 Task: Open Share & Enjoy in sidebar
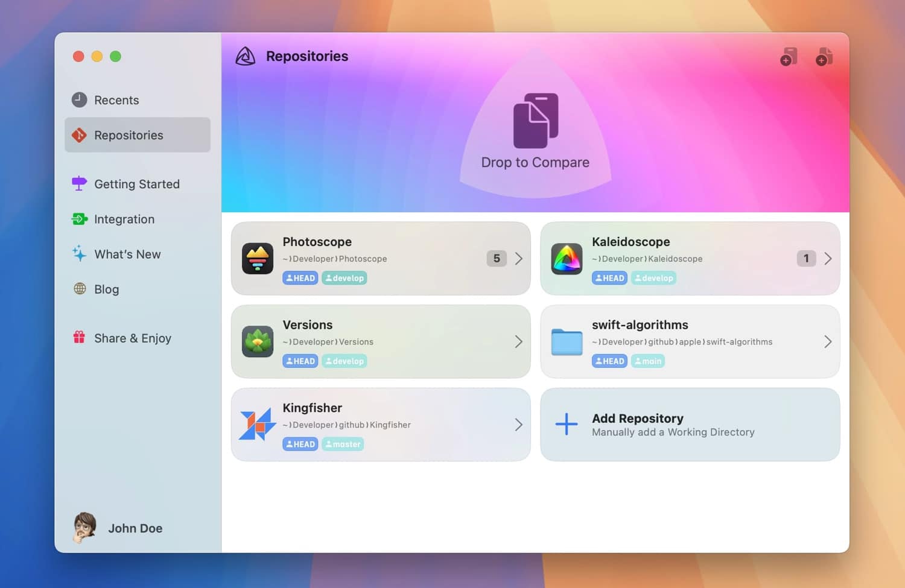coord(138,338)
